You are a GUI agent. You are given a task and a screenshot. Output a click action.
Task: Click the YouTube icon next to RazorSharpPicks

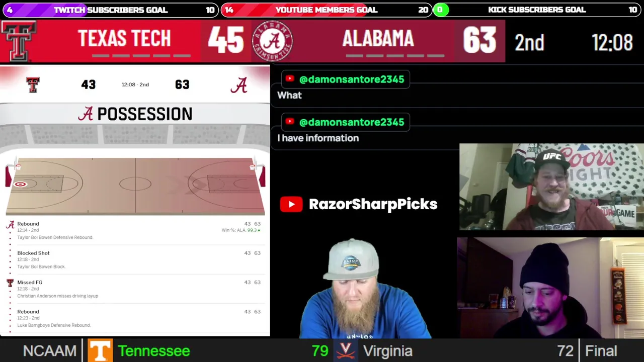pyautogui.click(x=291, y=204)
